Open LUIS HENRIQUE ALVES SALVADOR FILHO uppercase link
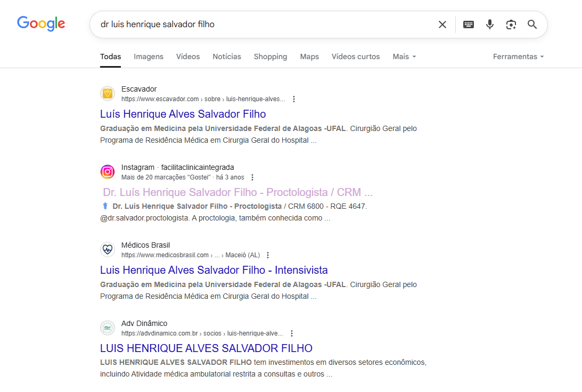Screen dimensions: 582x392 click(x=207, y=348)
